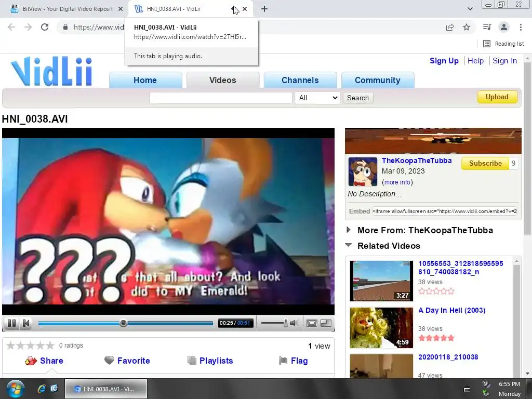The image size is (532, 399).
Task: Open the Channels navigation tab
Action: tap(300, 80)
